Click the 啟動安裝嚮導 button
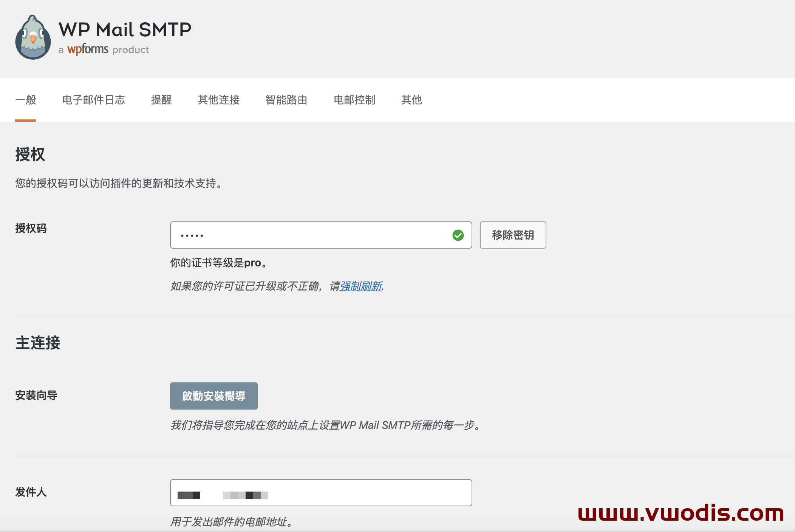 (x=213, y=396)
